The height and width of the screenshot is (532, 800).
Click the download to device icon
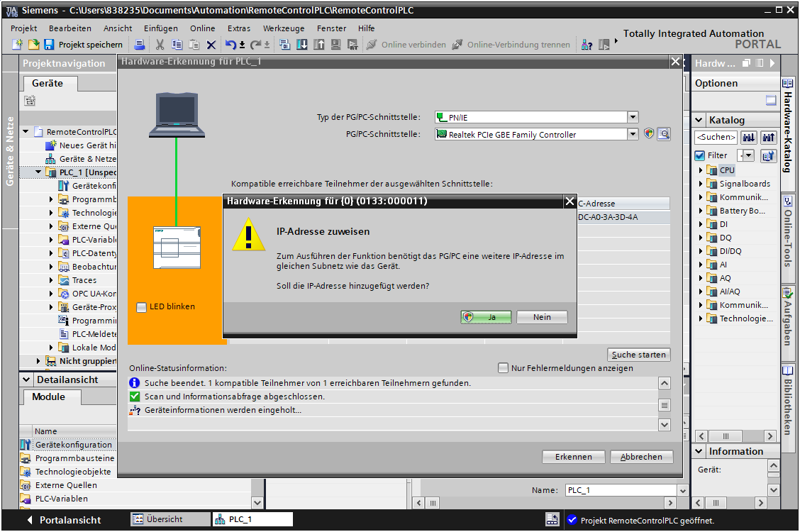(x=302, y=45)
